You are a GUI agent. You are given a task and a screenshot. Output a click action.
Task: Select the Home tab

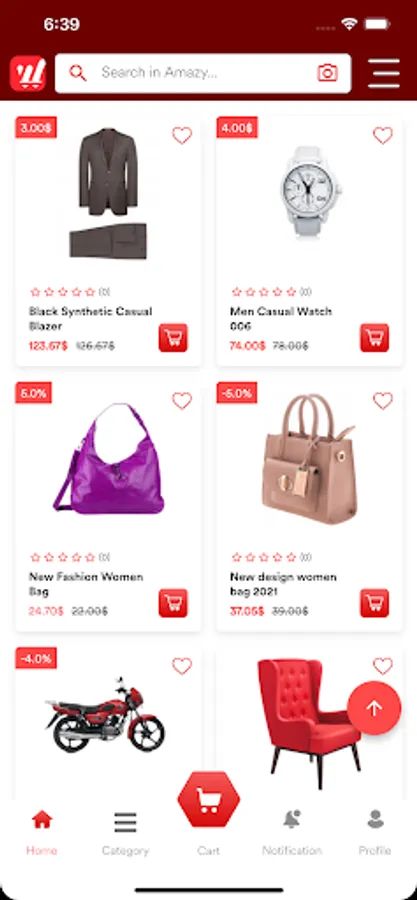click(x=42, y=833)
